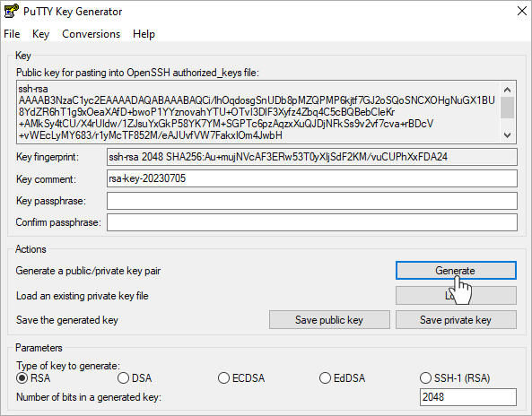
Task: Open the Key menu
Action: point(40,34)
